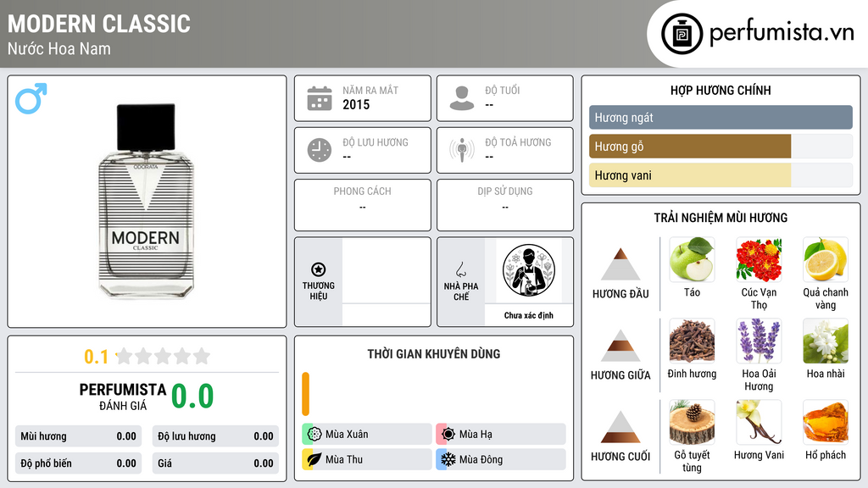Select the Gỗ tuyết tùng cedarwood image
The image size is (868, 488).
click(692, 422)
